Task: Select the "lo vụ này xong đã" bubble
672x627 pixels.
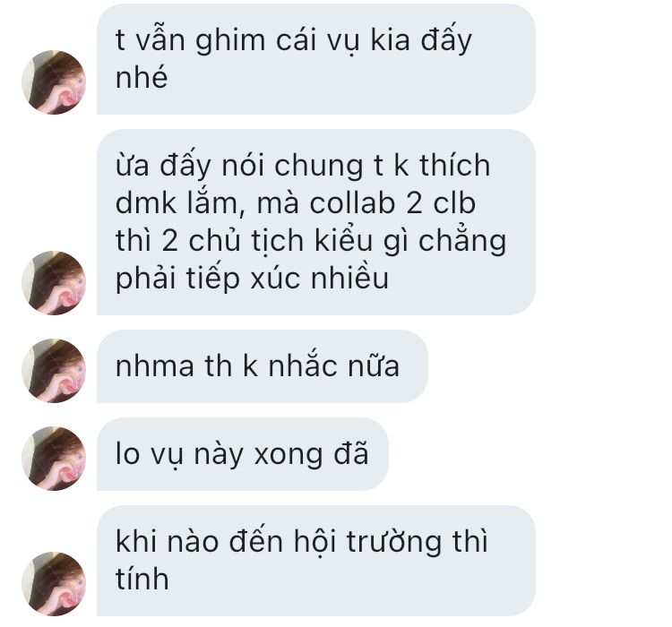Action: coord(243,454)
